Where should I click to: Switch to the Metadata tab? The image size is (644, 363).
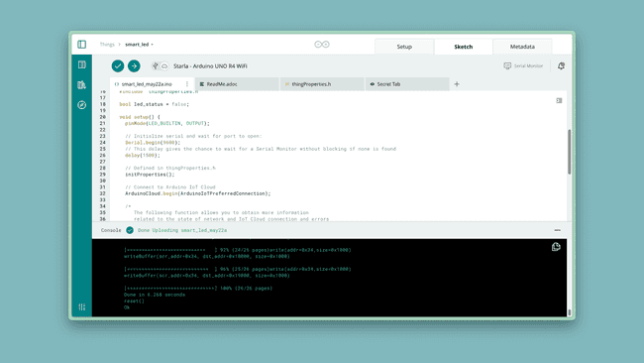(522, 47)
